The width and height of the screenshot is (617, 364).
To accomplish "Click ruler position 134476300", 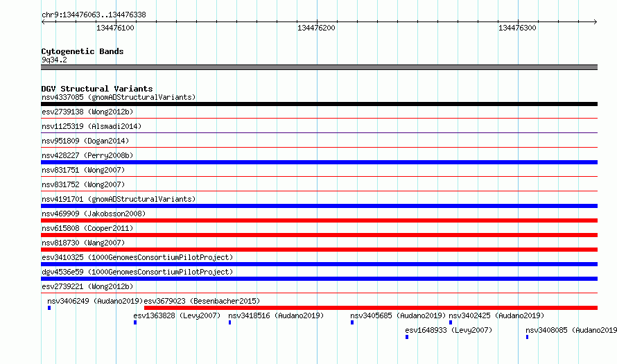I will tap(517, 28).
